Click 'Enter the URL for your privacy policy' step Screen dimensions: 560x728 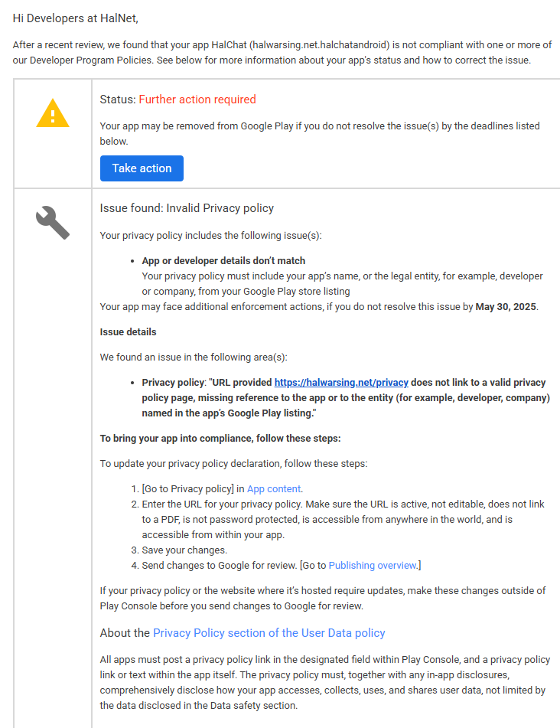point(343,520)
